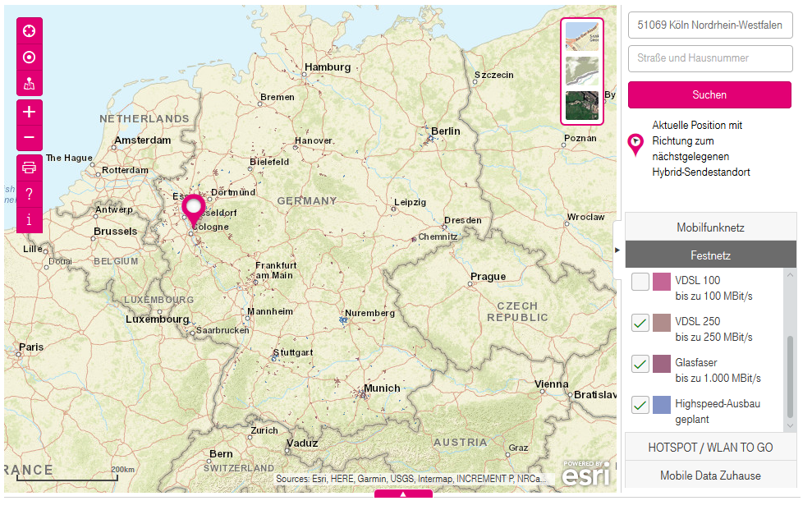Select the Festnetz tab
Viewport: 812px width, 510px height.
tap(710, 255)
